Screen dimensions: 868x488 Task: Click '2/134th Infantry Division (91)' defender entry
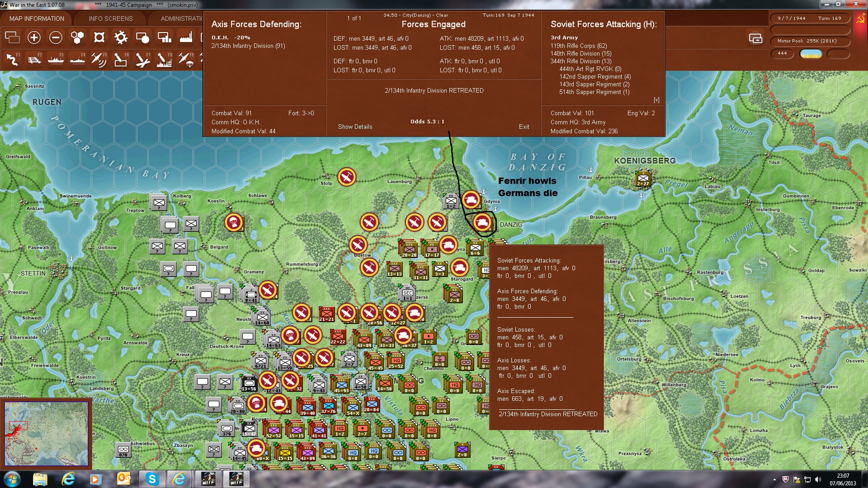click(x=248, y=46)
